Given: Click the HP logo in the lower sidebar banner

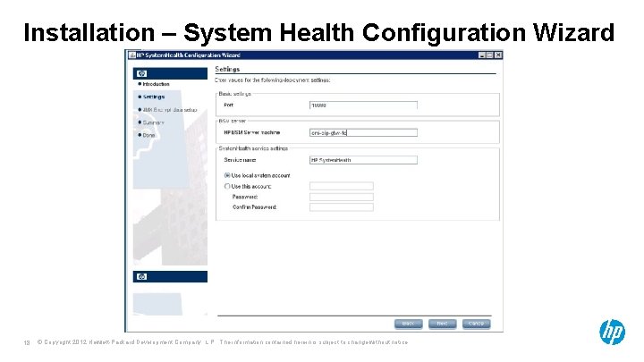Looking at the screenshot, I should click(x=141, y=276).
